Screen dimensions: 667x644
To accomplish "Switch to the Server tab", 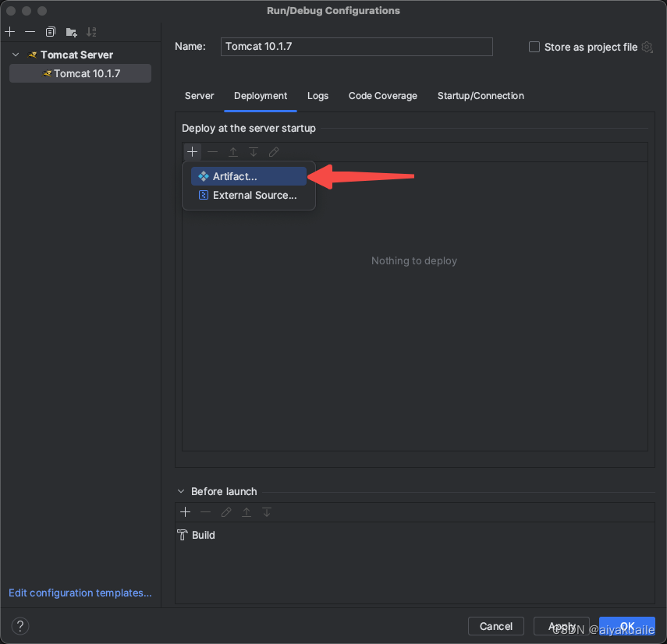I will point(199,96).
